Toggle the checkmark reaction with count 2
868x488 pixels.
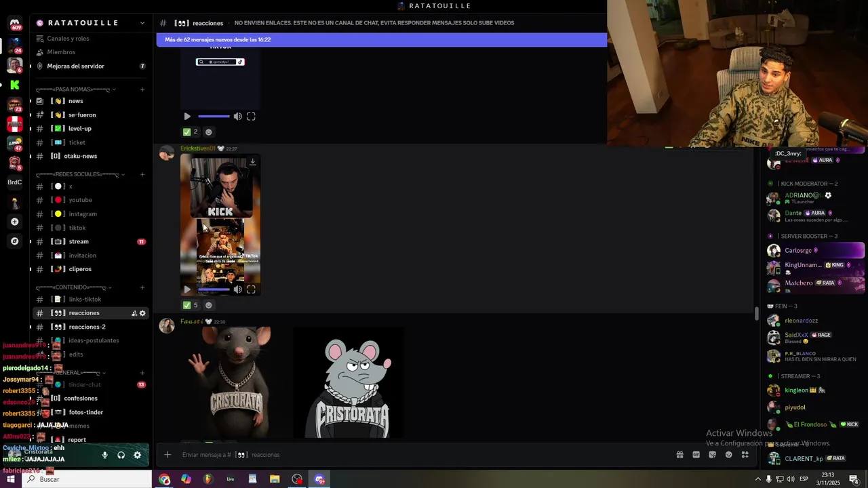point(191,132)
